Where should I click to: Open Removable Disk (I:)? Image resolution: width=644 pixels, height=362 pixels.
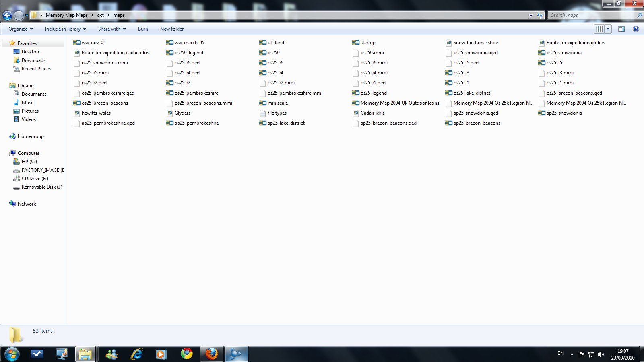(42, 187)
